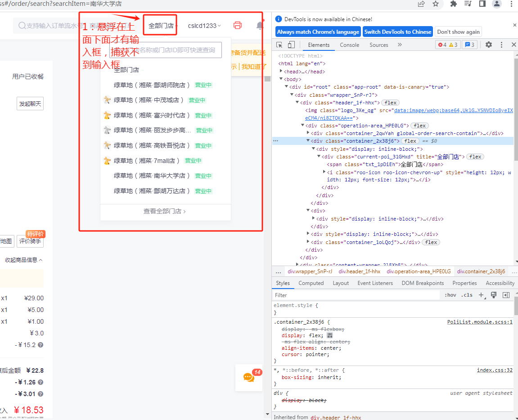The image size is (518, 420).
Task: Toggle the :hov element state panel
Action: click(450, 295)
